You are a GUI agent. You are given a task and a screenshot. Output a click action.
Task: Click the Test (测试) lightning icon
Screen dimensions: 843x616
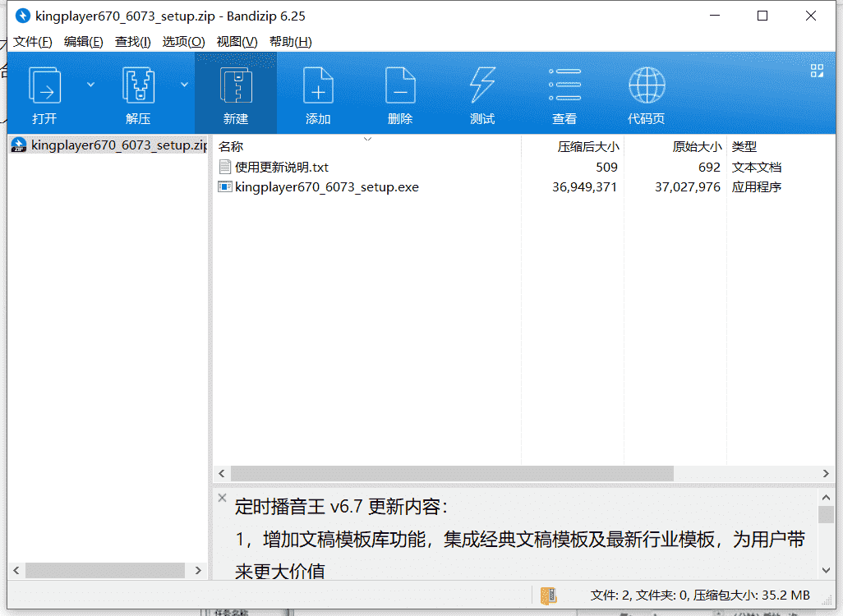(482, 85)
